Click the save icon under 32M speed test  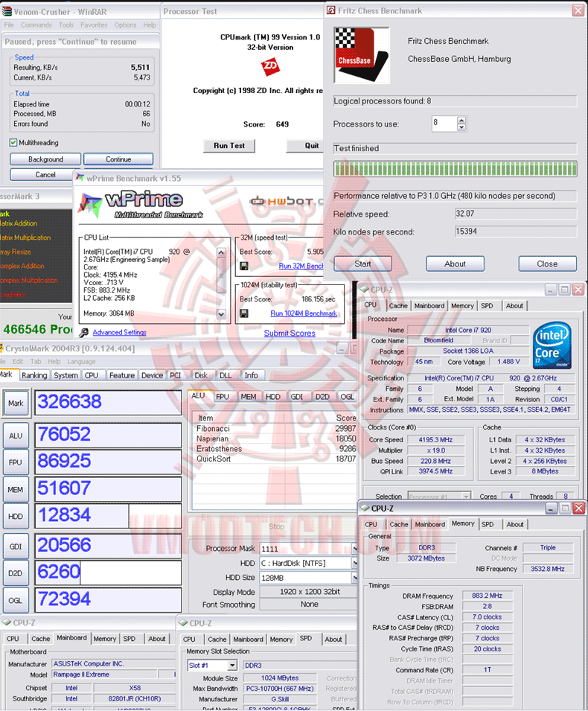[244, 266]
